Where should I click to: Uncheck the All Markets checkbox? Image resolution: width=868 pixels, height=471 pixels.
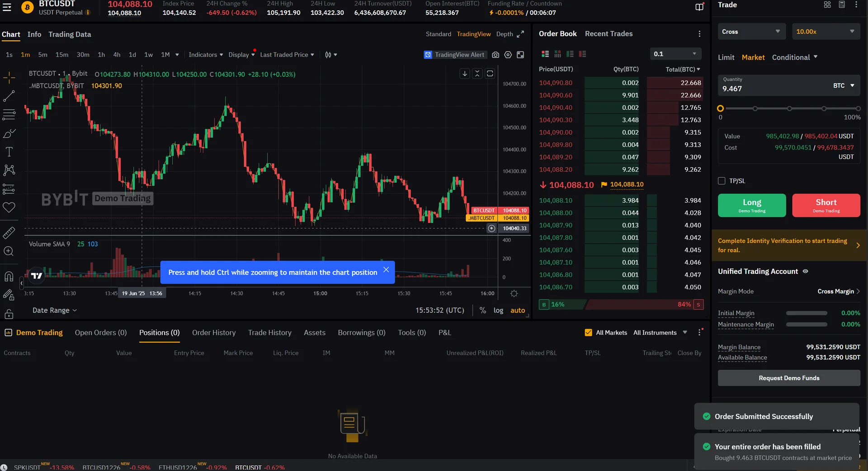pos(588,333)
